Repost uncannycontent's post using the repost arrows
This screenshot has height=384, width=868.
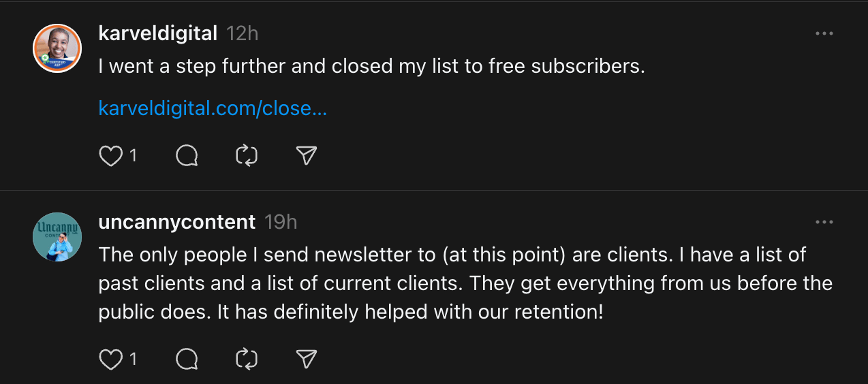tap(247, 359)
